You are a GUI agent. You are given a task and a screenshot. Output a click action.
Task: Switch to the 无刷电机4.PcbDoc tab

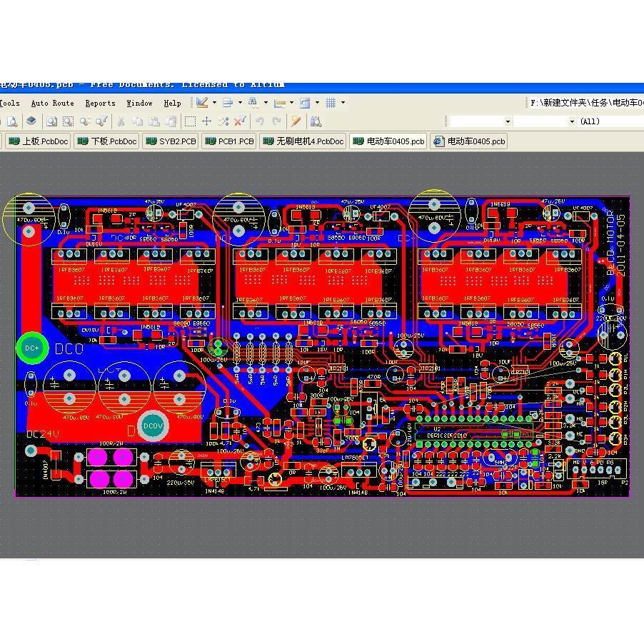pyautogui.click(x=303, y=141)
